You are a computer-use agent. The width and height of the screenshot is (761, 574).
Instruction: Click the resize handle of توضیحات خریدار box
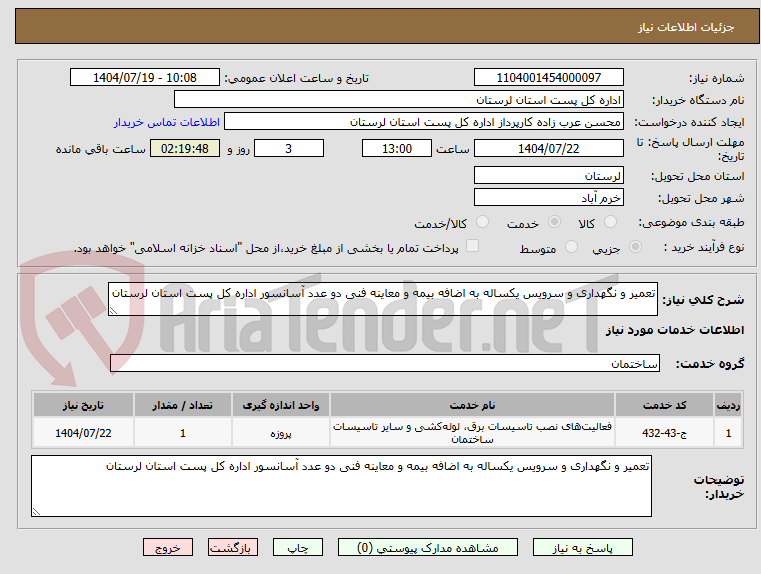[x=36, y=511]
